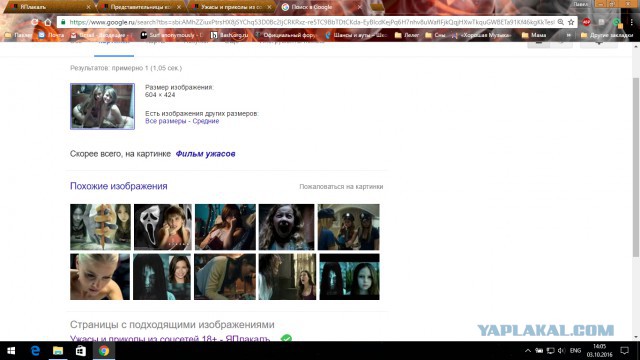Screen dimensions: 640x360
Task: Close the Поиск в Google tab
Action: tap(359, 7)
